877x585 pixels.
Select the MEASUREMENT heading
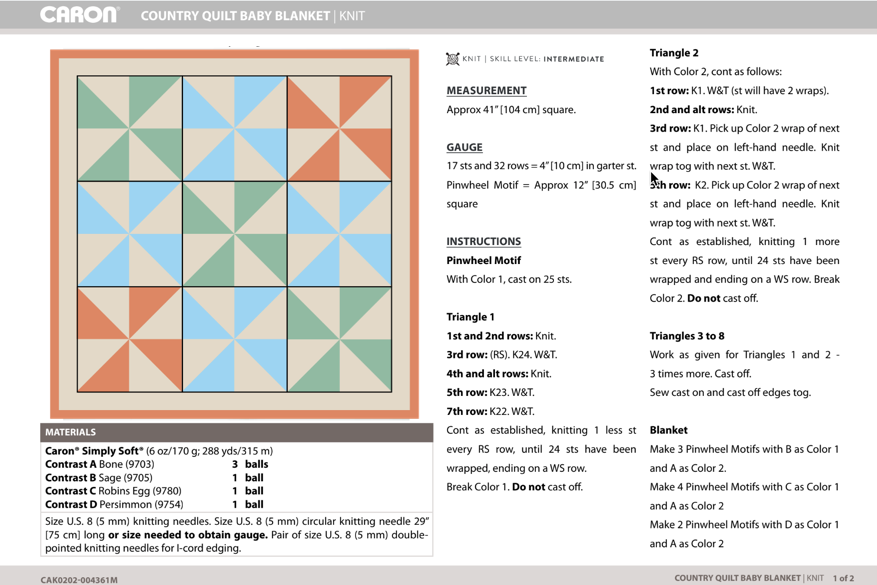[x=486, y=91]
